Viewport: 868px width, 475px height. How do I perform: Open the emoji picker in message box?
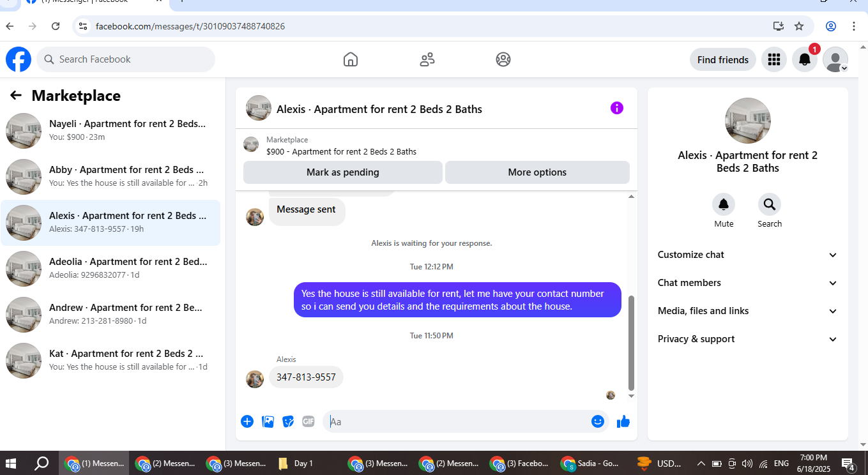[598, 421]
